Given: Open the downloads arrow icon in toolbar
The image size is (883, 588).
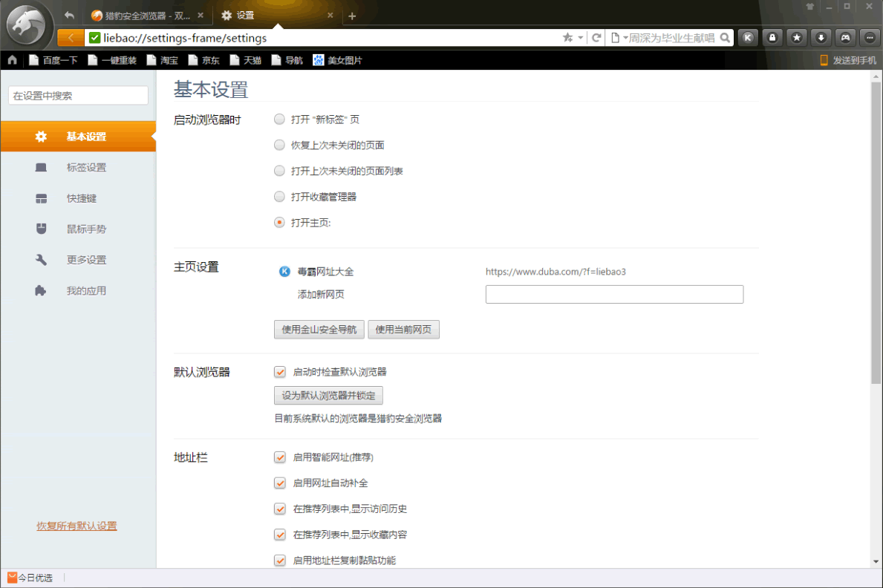Looking at the screenshot, I should [x=821, y=38].
